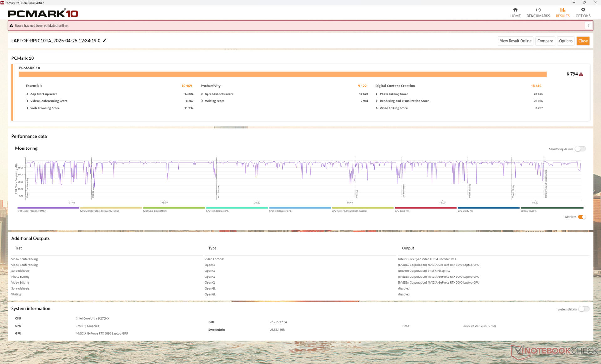Open the Options gear icon
The width and height of the screenshot is (601, 364).
(x=583, y=10)
